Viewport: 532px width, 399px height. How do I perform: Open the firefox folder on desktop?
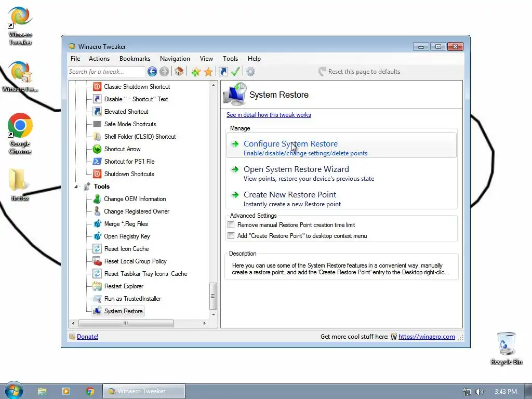tap(20, 184)
